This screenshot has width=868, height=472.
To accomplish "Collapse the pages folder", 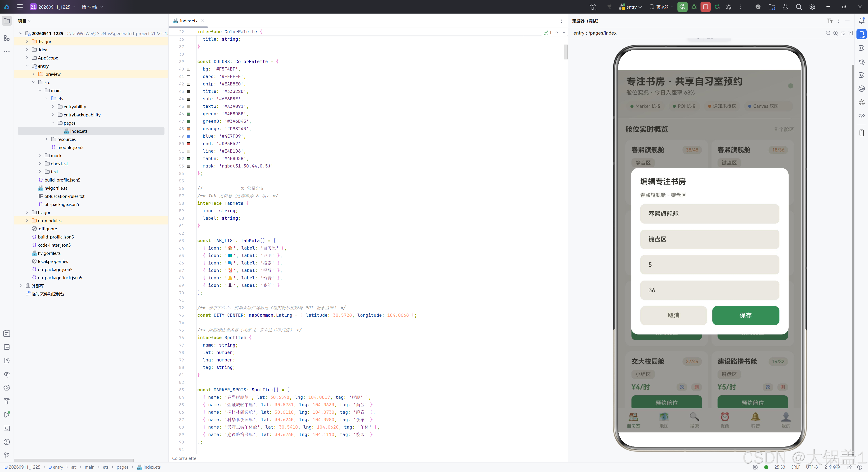I will pyautogui.click(x=53, y=123).
